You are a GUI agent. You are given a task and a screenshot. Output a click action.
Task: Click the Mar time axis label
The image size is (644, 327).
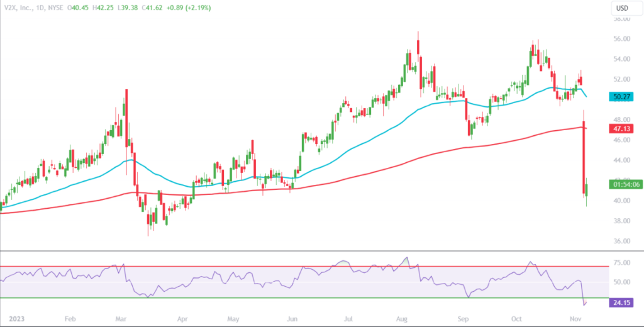[121, 319]
